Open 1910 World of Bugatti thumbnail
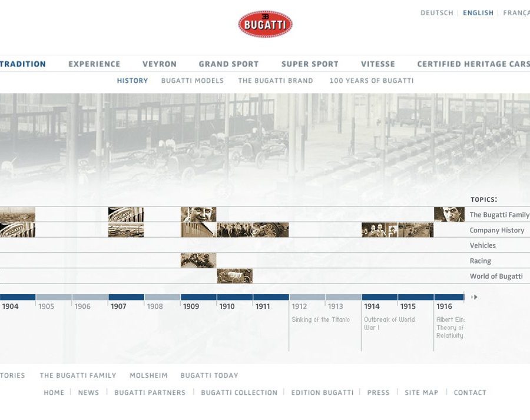Image resolution: width=530 pixels, height=420 pixels. (x=234, y=276)
